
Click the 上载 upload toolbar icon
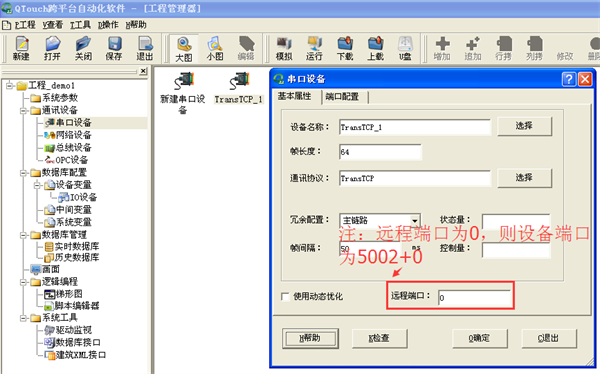pos(375,49)
